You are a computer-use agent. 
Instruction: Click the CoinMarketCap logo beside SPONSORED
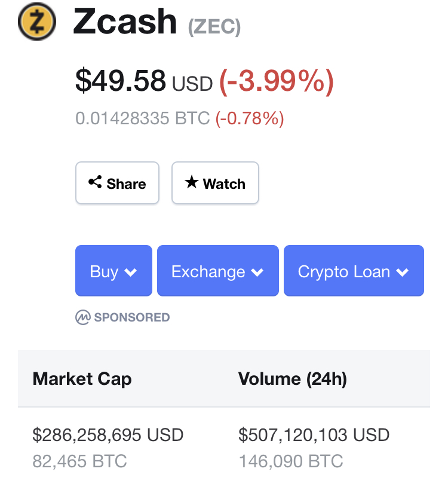(x=82, y=317)
